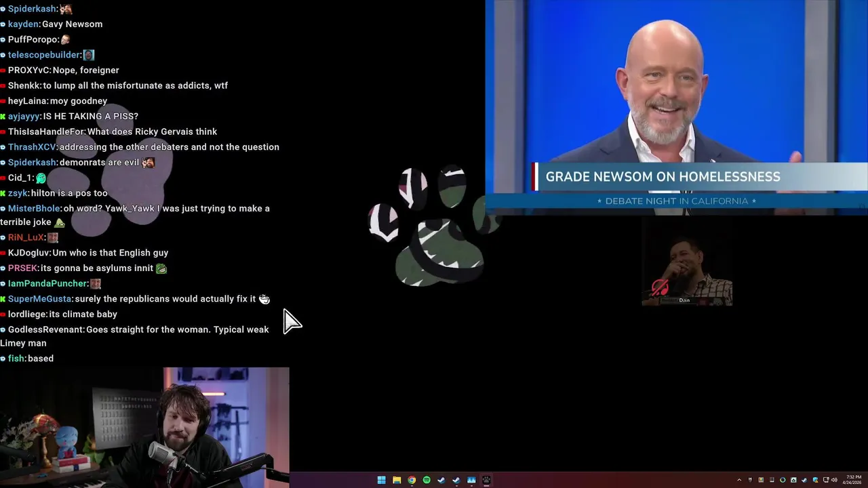Select the streamer webcam with microphone
Screen dimensions: 868x488
coord(144,427)
